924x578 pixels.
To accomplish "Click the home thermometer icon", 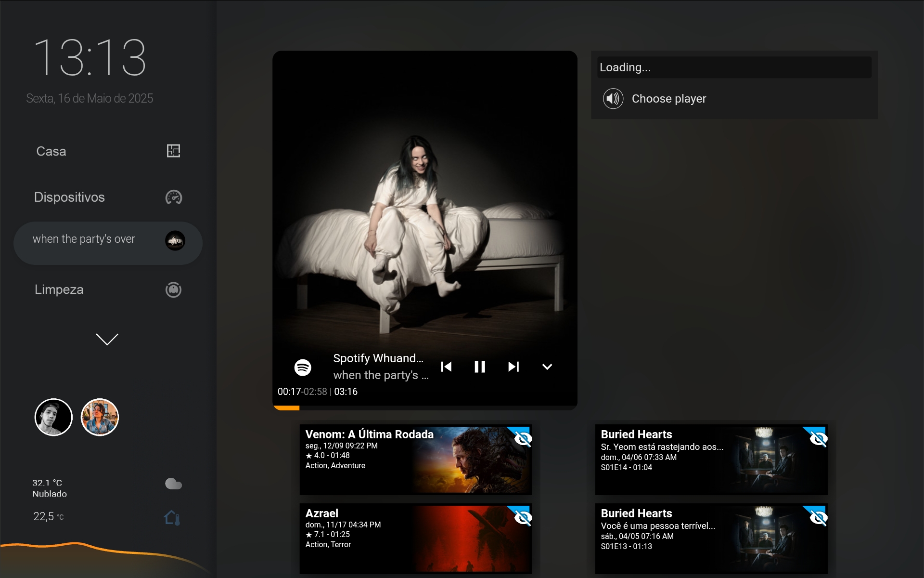I will click(x=172, y=518).
